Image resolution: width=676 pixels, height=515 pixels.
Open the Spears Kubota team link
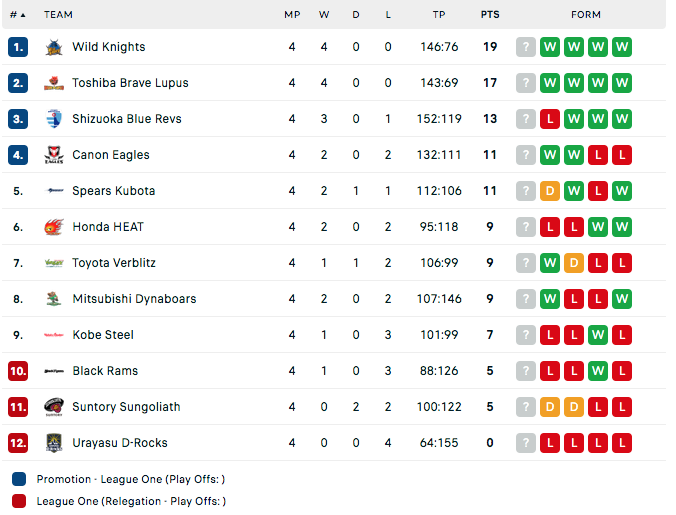(113, 191)
